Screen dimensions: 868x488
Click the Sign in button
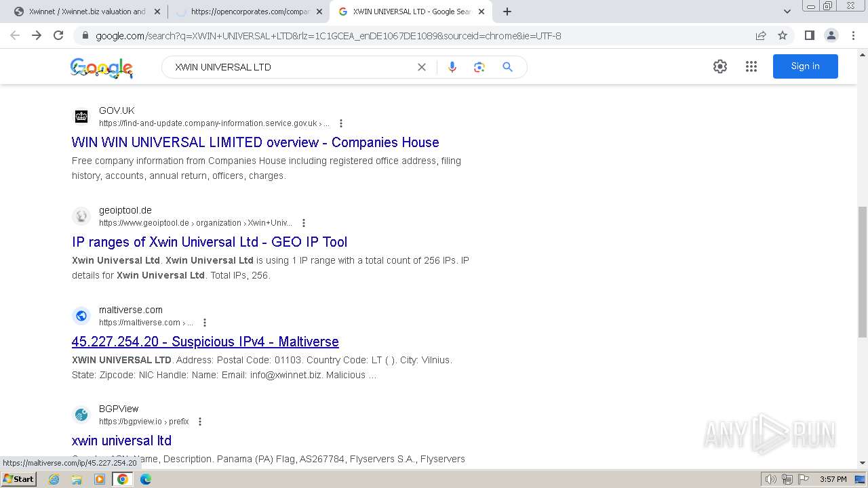tap(806, 66)
